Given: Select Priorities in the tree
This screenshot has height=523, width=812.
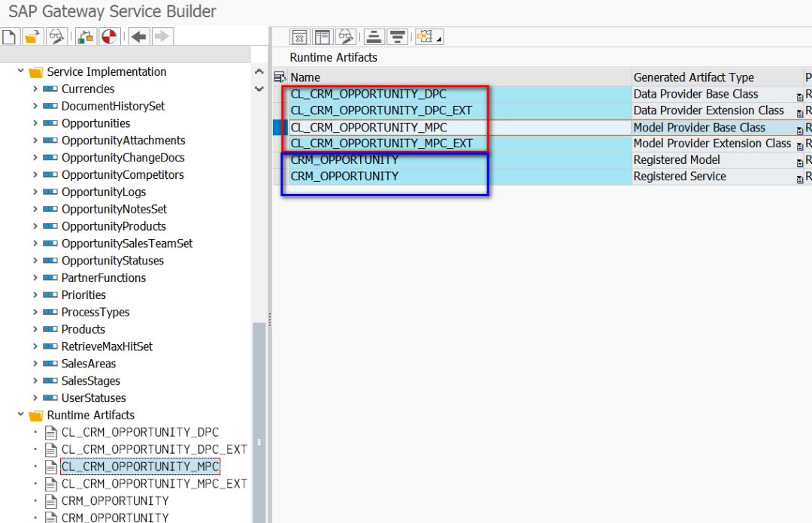Looking at the screenshot, I should [83, 295].
